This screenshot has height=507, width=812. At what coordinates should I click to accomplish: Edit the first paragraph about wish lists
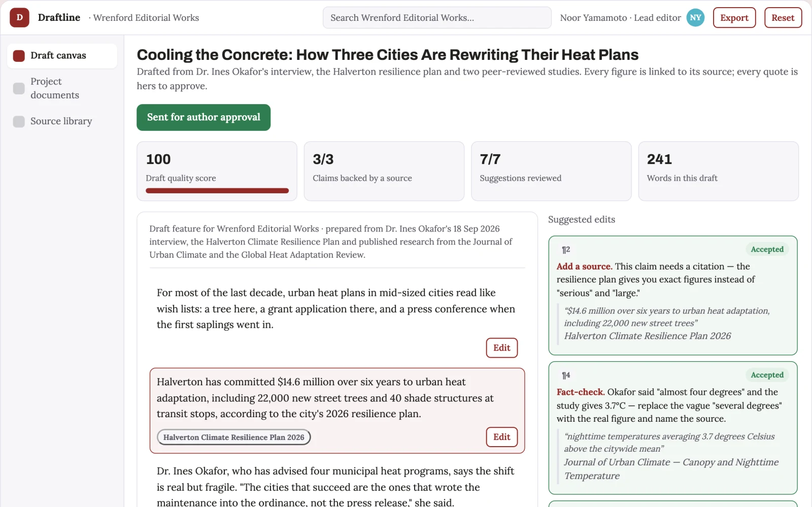tap(502, 348)
